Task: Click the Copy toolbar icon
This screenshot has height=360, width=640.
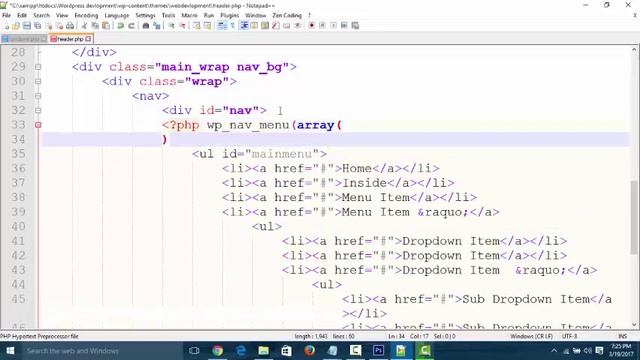Action: tap(95, 26)
